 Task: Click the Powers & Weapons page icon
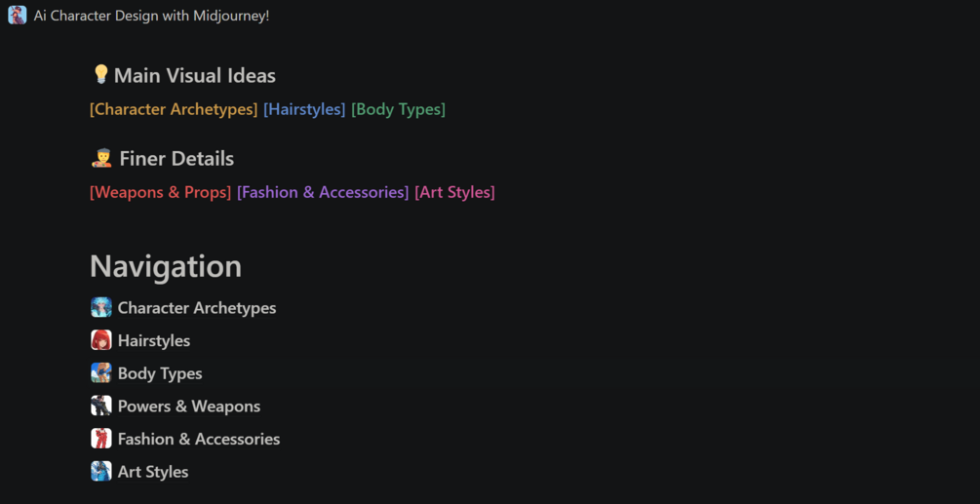pos(101,406)
